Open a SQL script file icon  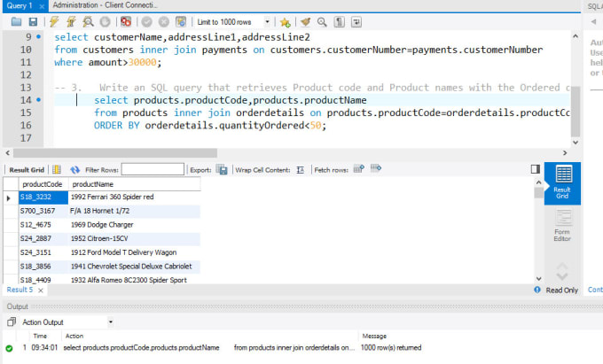click(x=16, y=22)
